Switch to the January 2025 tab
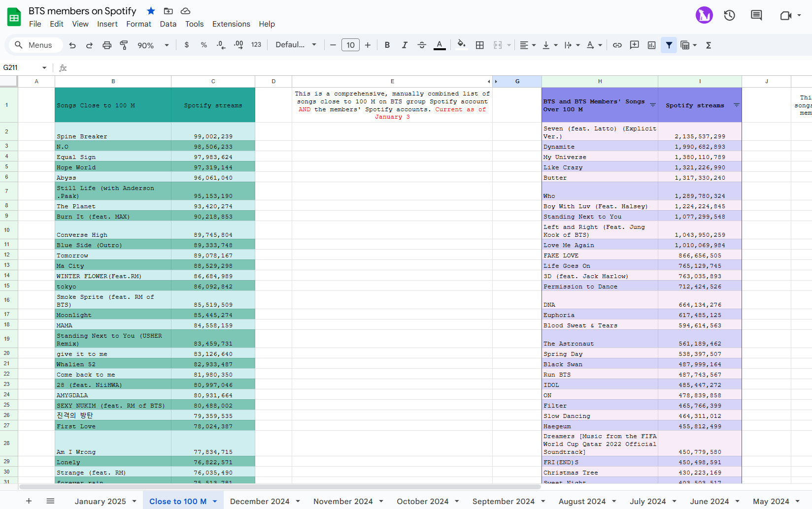This screenshot has height=509, width=812. (100, 501)
